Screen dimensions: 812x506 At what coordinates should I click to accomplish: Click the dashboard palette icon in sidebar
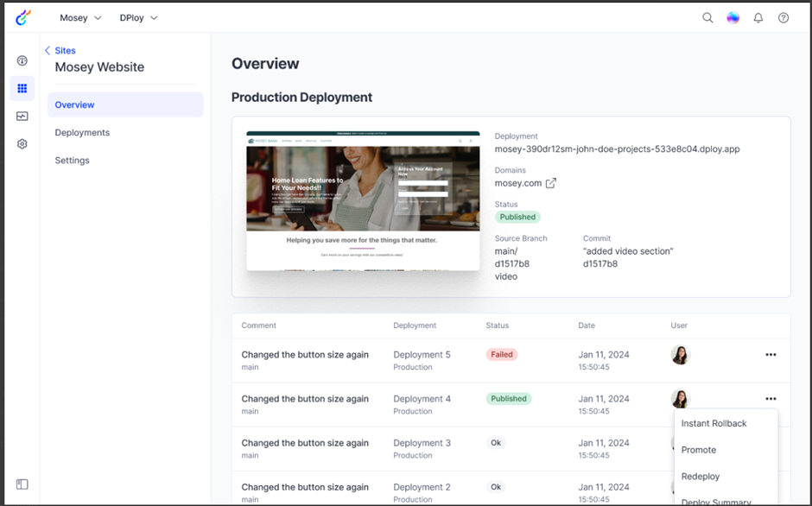pos(22,60)
